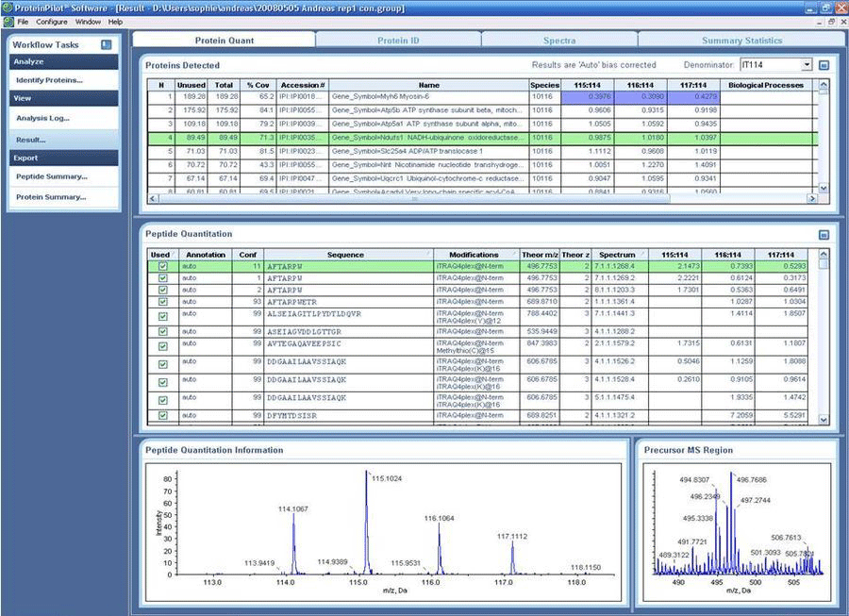This screenshot has width=849, height=616.
Task: Sort proteins by Unused column header
Action: [x=191, y=85]
